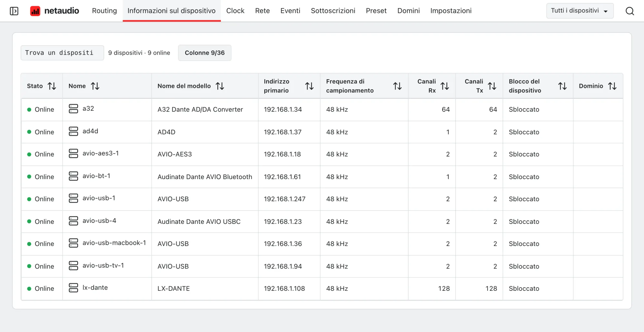644x332 pixels.
Task: Click the device icon beside a32
Action: 73,109
